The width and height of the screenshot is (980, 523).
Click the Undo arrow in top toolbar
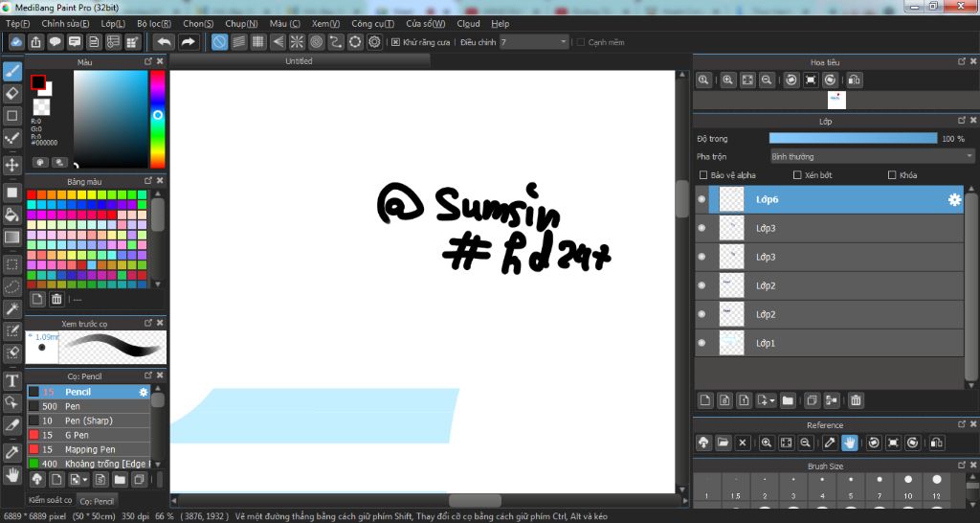[165, 42]
